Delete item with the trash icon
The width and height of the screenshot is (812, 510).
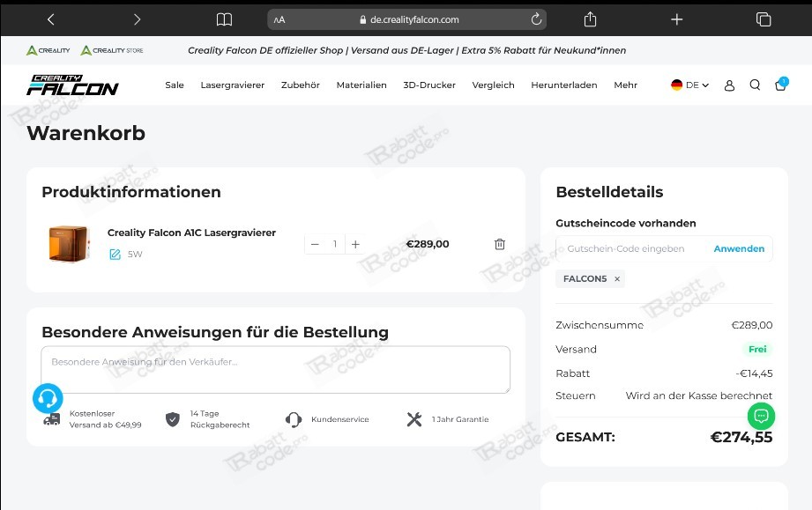pyautogui.click(x=500, y=244)
